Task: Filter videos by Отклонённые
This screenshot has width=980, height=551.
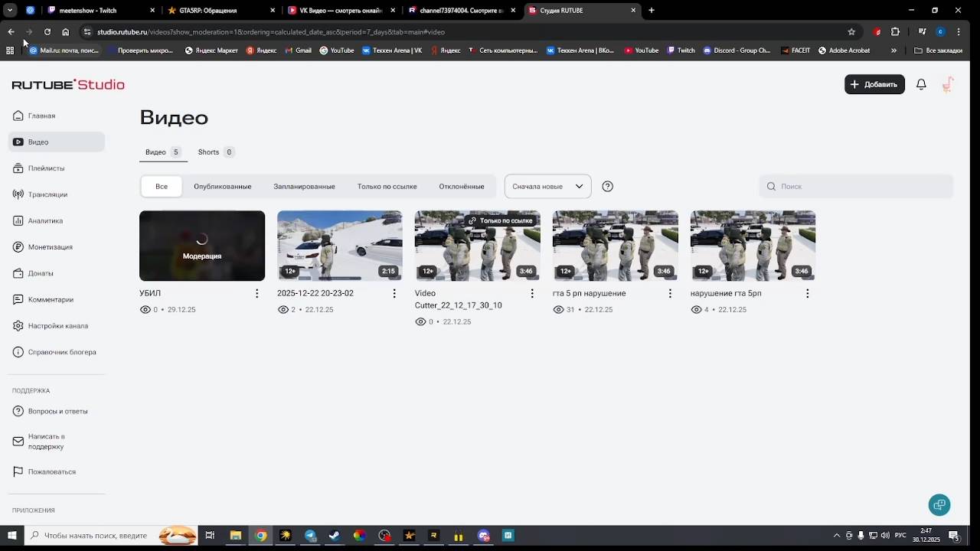Action: (462, 187)
